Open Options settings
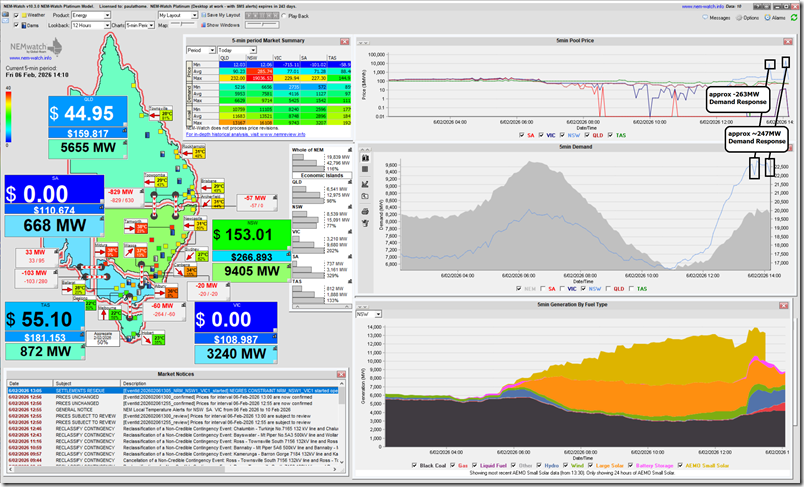The image size is (804, 487). 748,17
